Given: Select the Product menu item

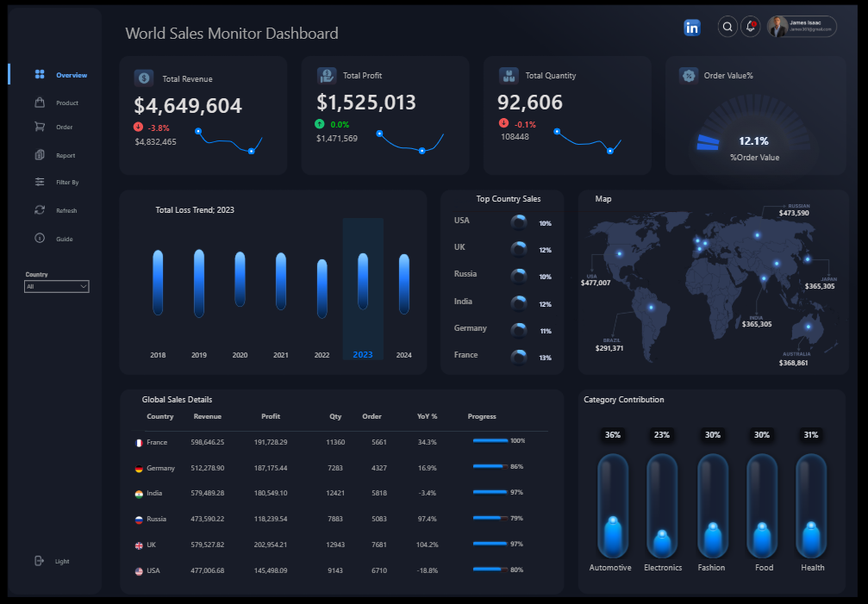Looking at the screenshot, I should click(x=67, y=103).
